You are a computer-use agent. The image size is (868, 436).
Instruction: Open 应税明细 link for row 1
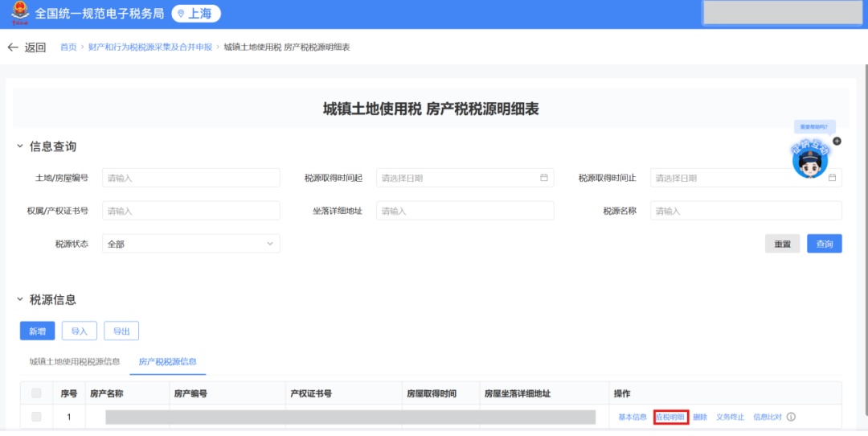pyautogui.click(x=670, y=417)
